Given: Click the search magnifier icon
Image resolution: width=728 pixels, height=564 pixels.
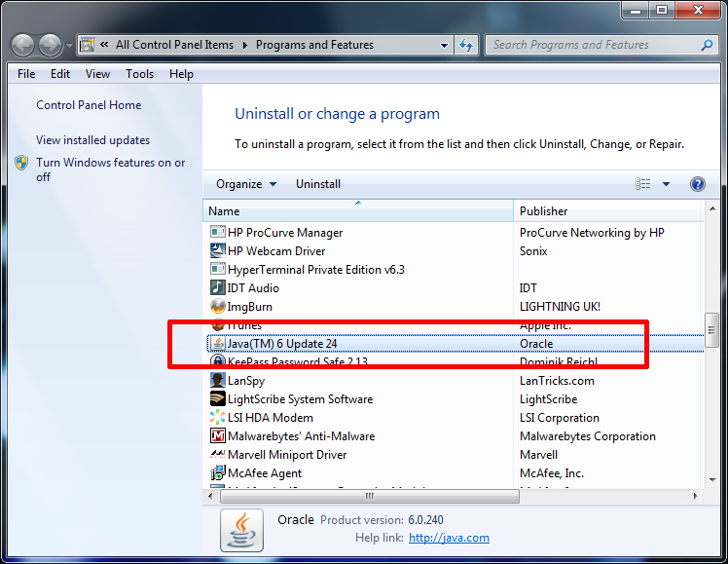Looking at the screenshot, I should click(x=707, y=45).
